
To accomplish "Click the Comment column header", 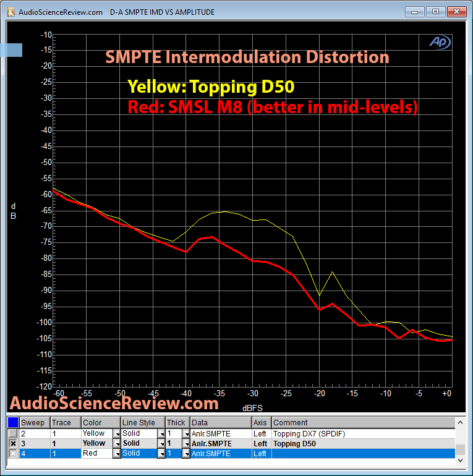I will coord(364,423).
